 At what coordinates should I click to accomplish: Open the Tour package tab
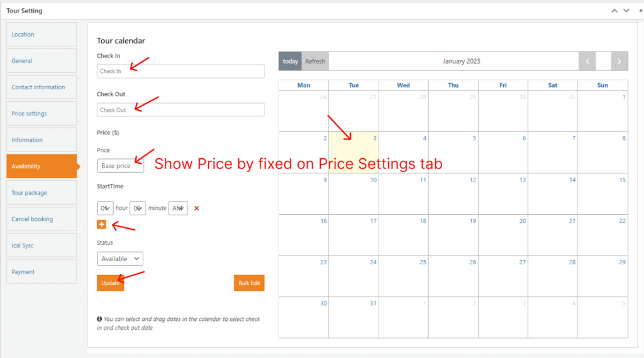42,193
